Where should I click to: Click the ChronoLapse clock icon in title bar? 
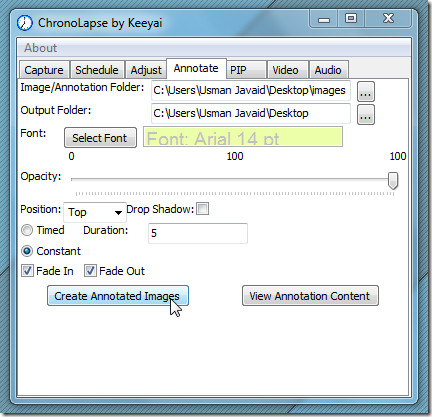pos(24,23)
